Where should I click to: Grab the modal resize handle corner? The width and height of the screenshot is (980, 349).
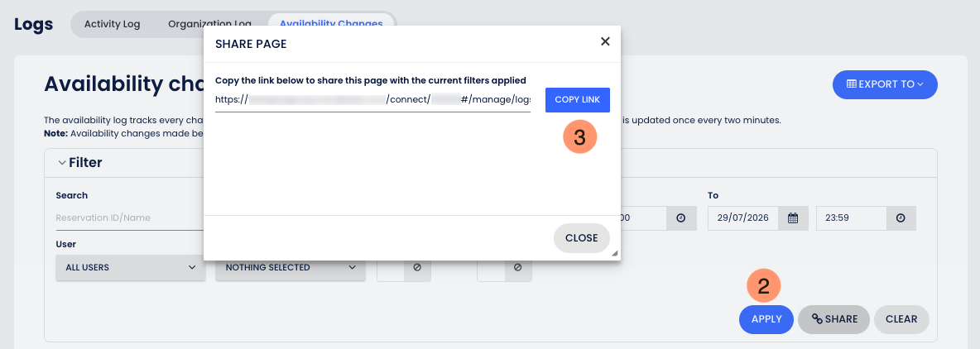coord(614,253)
